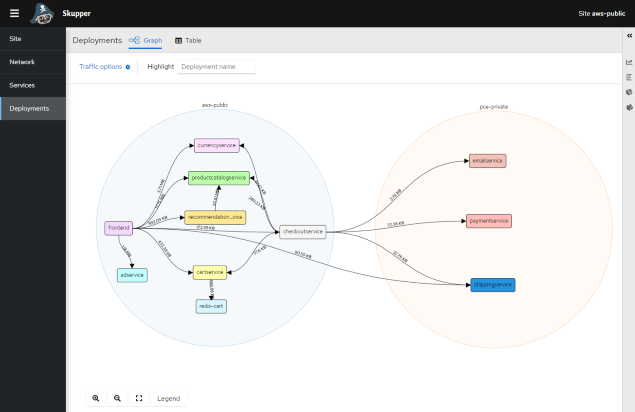Go to Network in the sidebar

click(x=33, y=62)
